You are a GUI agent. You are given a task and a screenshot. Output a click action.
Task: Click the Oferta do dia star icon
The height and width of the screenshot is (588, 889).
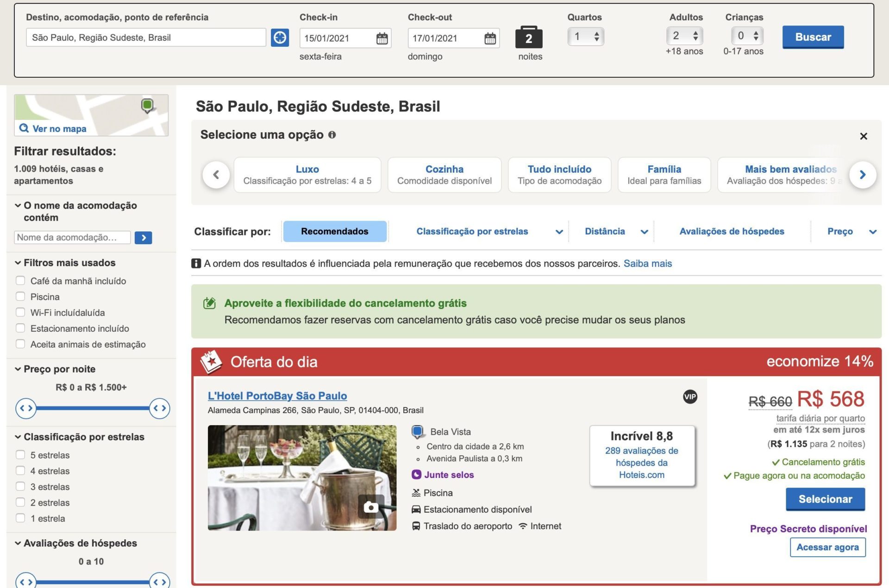211,361
